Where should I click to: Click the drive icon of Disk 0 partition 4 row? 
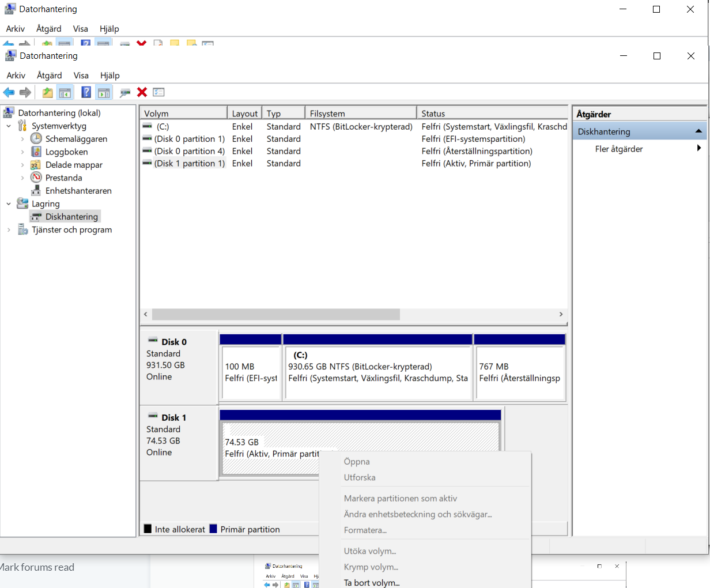(x=148, y=151)
